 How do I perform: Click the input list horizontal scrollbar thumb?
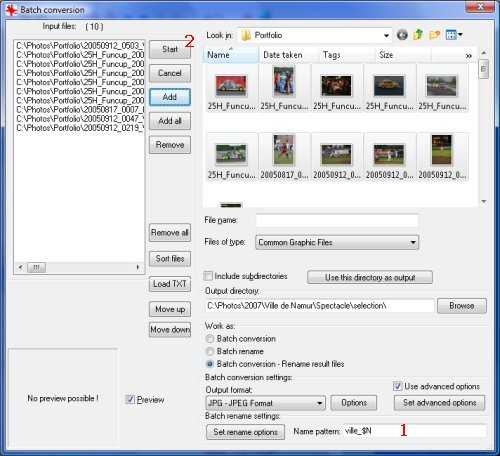pos(36,267)
